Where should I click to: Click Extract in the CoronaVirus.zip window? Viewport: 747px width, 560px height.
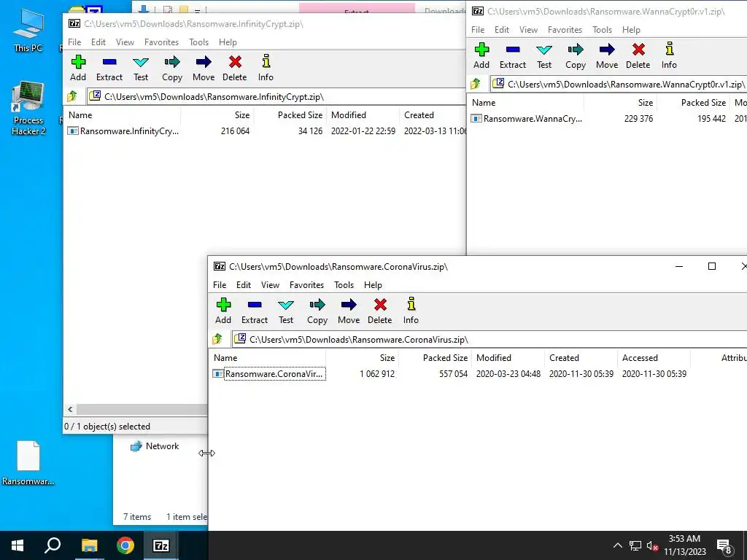click(255, 311)
